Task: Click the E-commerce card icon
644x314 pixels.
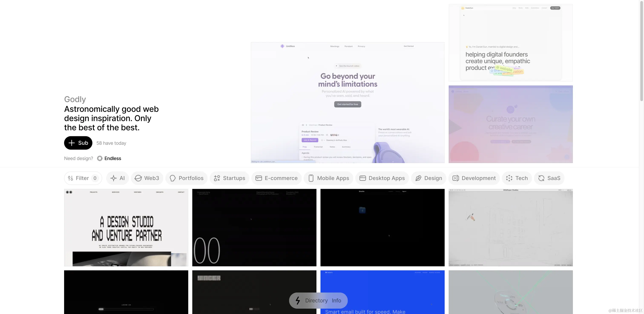Action: [259, 178]
